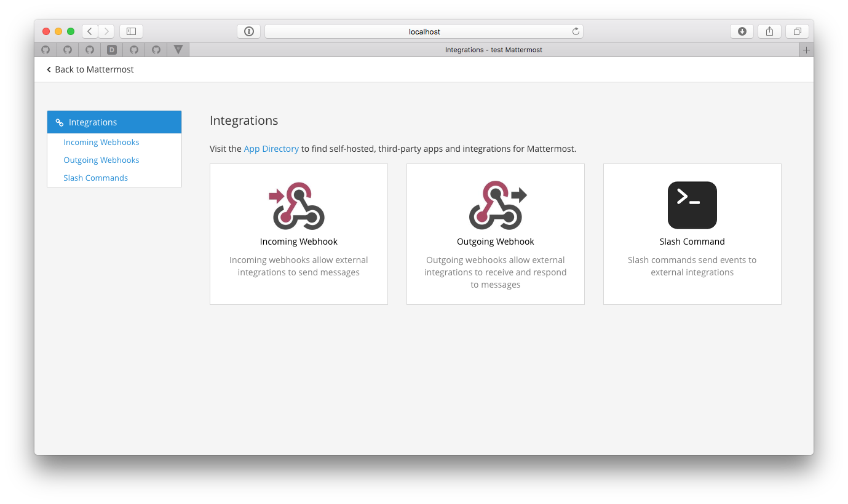848x504 pixels.
Task: Maximize Safari with the green button
Action: (71, 31)
